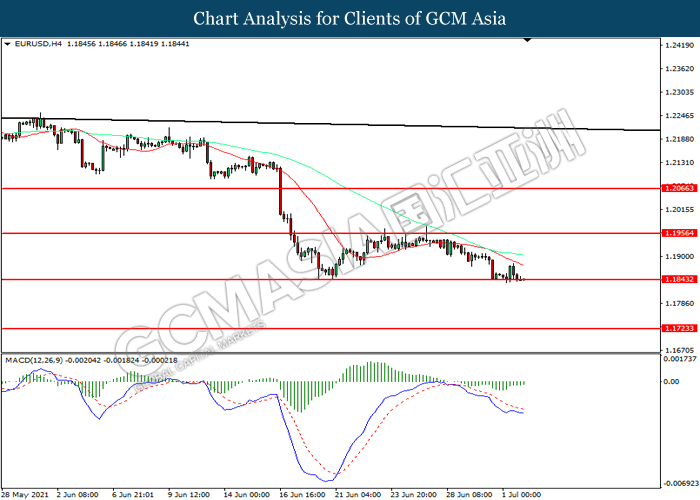Select the 1.17233 red price tag
Viewport: 700px width, 500px height.
[x=678, y=328]
